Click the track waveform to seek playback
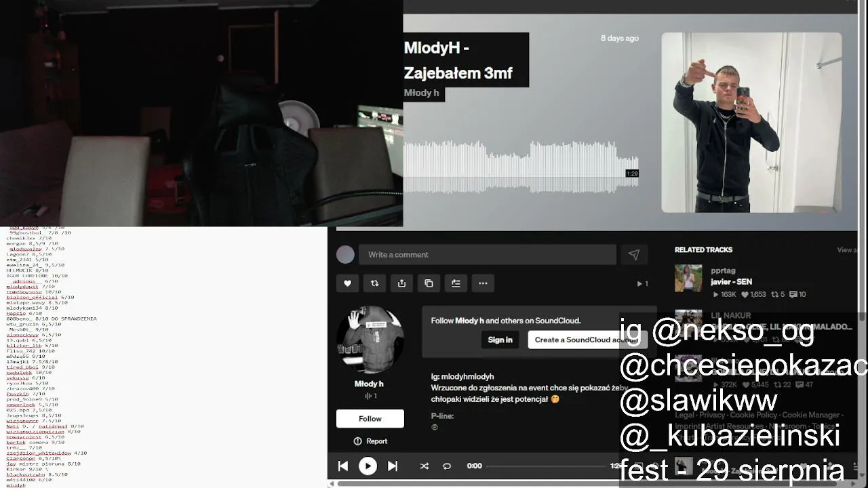Viewport: 868px width, 488px height. point(521,167)
